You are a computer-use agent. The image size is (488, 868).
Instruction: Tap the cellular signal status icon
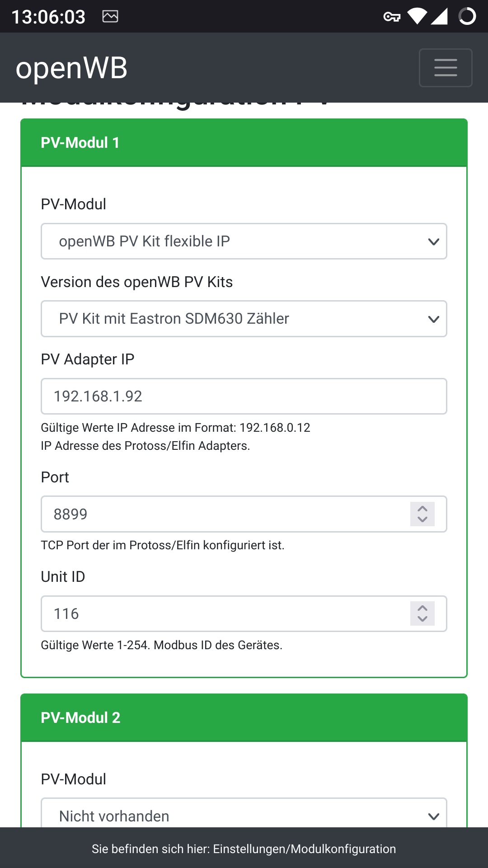tap(439, 16)
